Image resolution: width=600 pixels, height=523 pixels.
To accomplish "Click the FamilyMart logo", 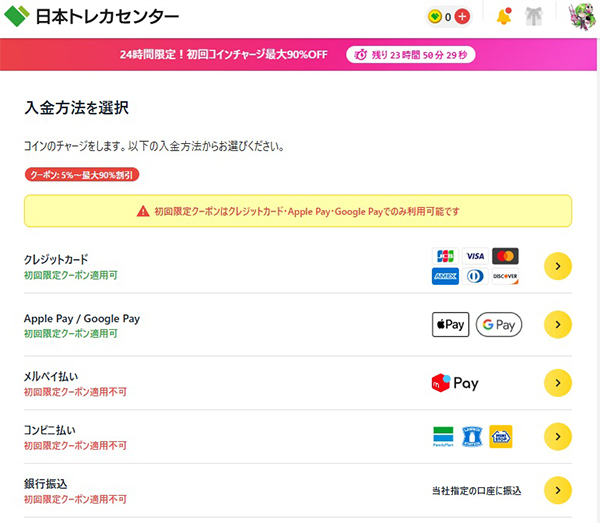I will click(x=443, y=437).
